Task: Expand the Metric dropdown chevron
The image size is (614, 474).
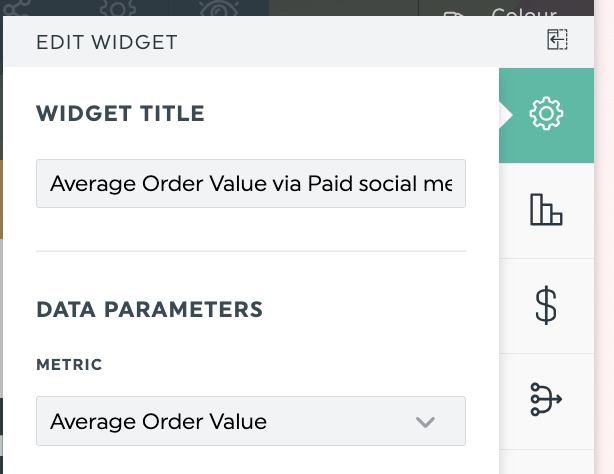Action: [425, 422]
